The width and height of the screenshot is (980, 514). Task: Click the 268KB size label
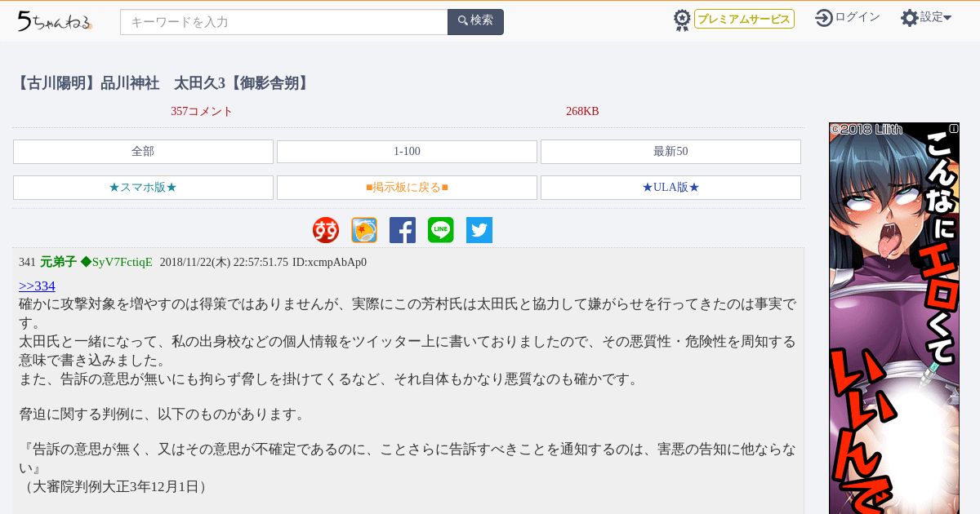(582, 112)
